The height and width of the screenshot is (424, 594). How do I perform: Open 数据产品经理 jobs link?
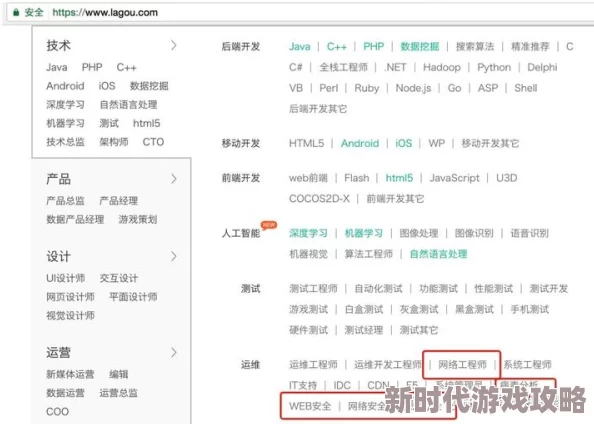coord(75,219)
